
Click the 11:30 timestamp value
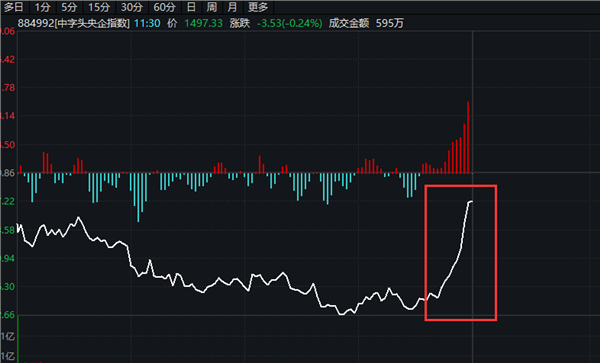[147, 23]
